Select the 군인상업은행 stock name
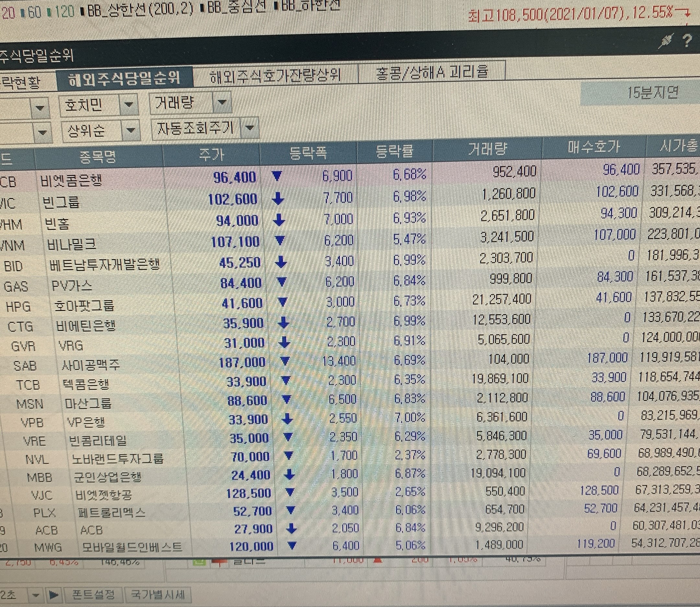 coord(107,477)
